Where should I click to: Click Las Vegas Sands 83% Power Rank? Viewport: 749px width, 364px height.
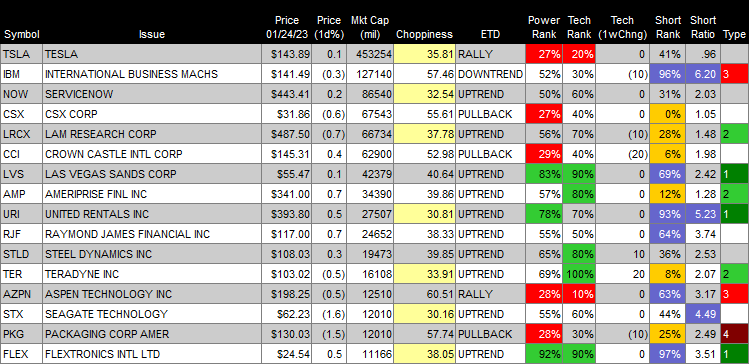(544, 174)
